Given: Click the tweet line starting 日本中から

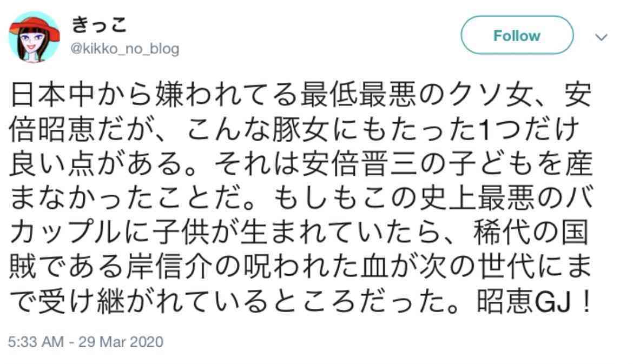Looking at the screenshot, I should point(300,95).
